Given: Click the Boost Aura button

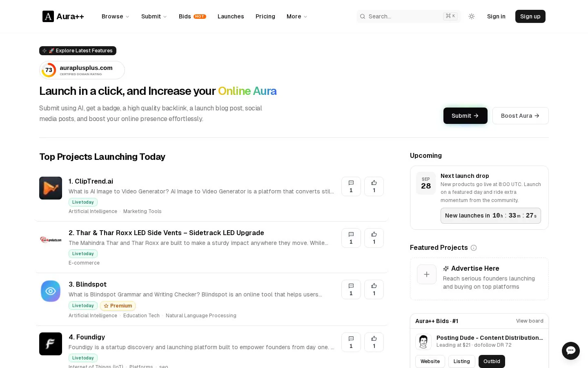Looking at the screenshot, I should 521,116.
